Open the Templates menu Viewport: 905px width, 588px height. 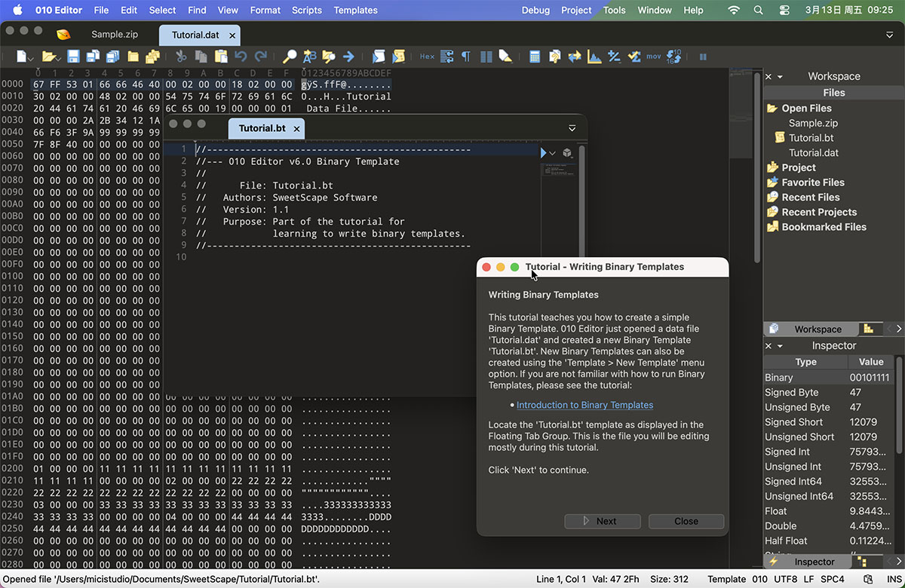pos(355,10)
